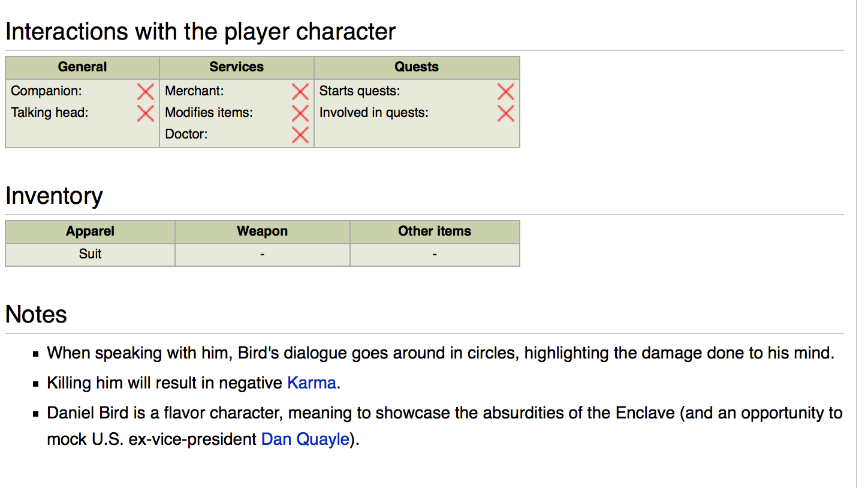Screen dimensions: 868x488
Task: Click the Involved in quests label
Action: pos(373,113)
